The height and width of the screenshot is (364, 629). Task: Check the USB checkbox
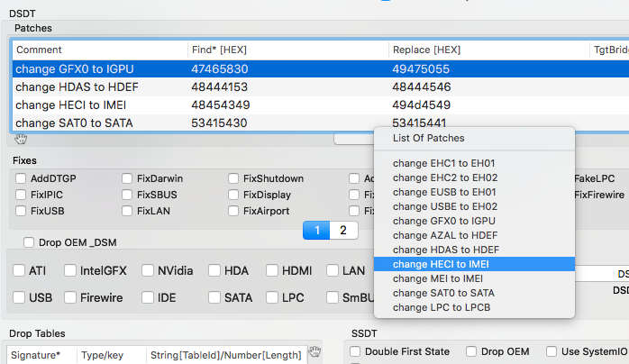[19, 297]
